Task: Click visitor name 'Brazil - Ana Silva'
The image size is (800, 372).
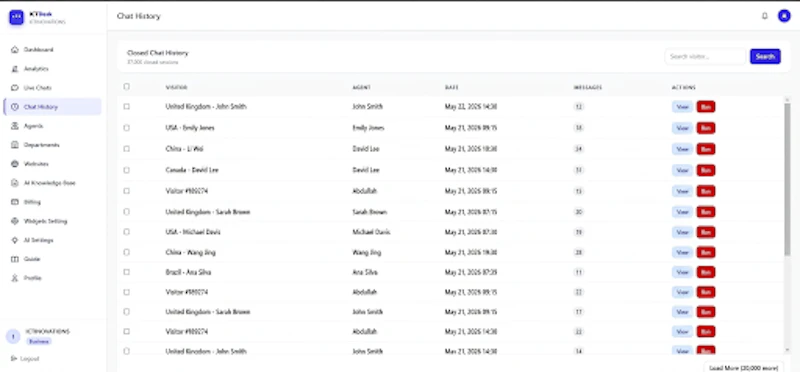Action: pos(188,272)
